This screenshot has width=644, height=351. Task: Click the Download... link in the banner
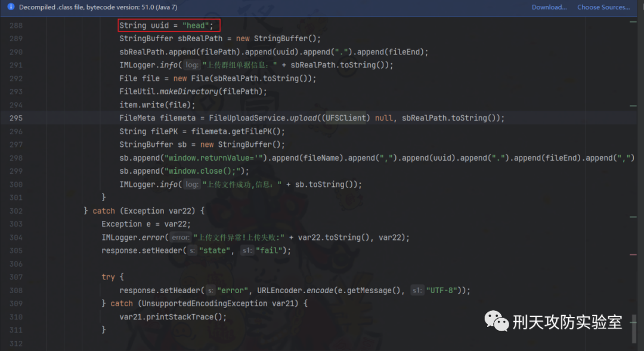549,7
